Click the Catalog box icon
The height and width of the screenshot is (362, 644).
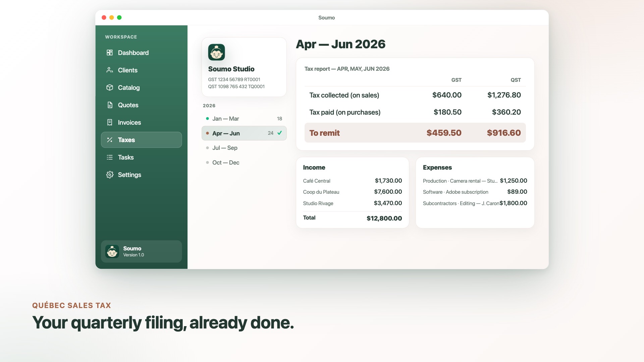[x=110, y=87]
